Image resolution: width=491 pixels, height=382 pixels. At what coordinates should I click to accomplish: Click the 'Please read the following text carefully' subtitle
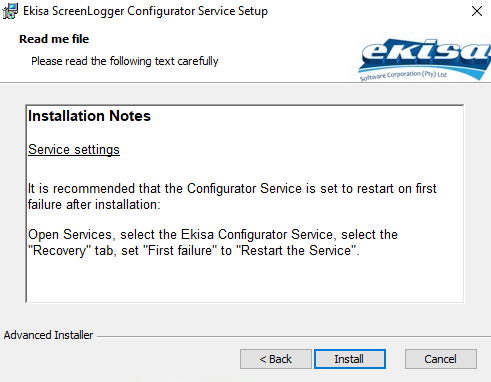click(x=125, y=61)
